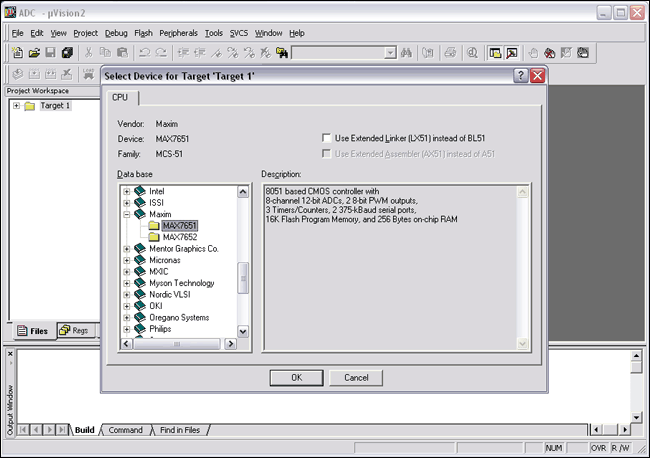The image size is (650, 458).
Task: Click the New file toolbar icon
Action: pos(19,52)
